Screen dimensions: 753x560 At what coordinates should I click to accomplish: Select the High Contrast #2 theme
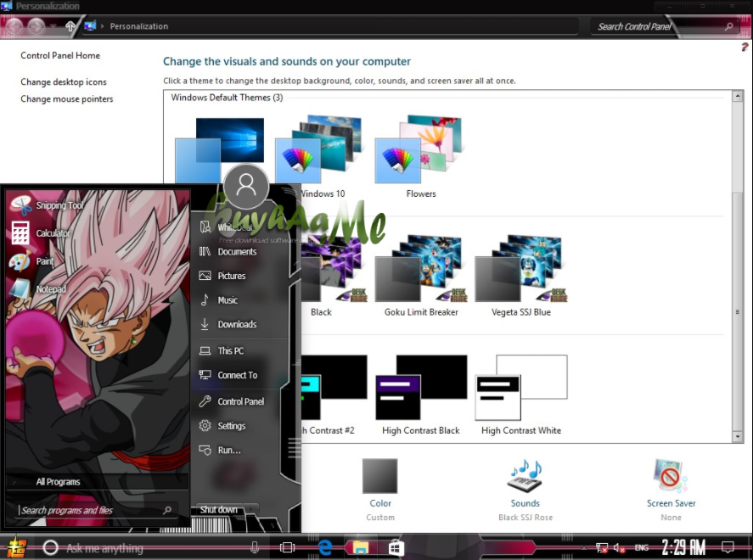coord(334,395)
